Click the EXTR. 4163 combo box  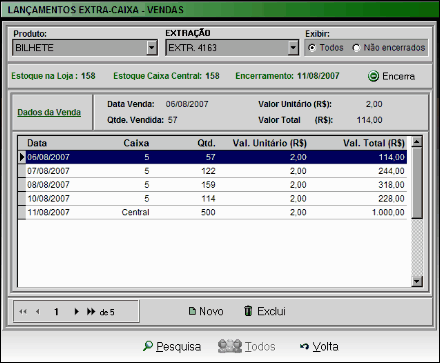coord(232,48)
